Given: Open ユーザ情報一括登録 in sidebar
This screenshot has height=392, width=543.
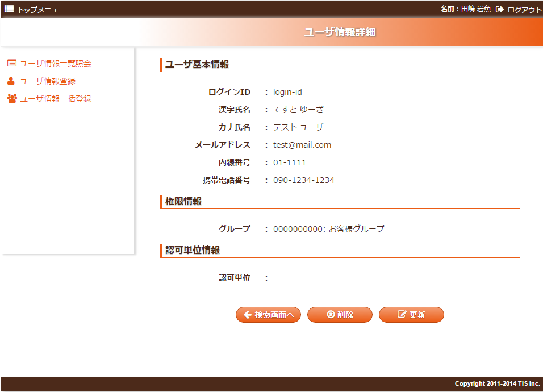Looking at the screenshot, I should pyautogui.click(x=56, y=99).
